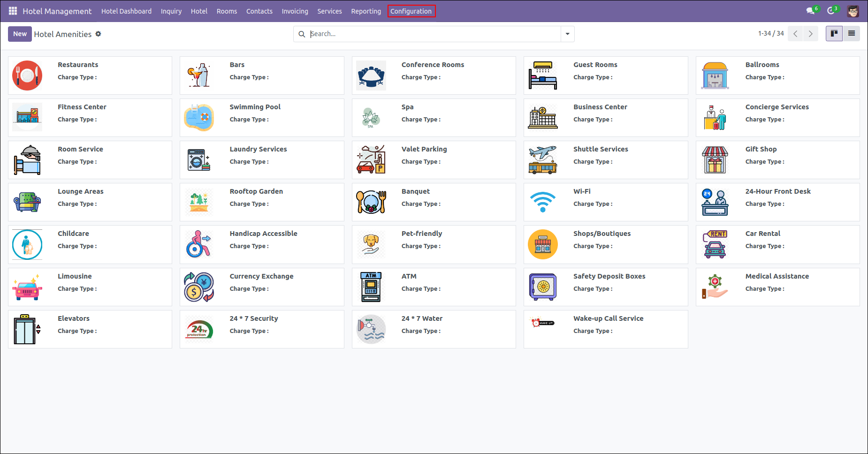Click the Wi-Fi amenity icon
This screenshot has width=868, height=454.
[x=543, y=202]
